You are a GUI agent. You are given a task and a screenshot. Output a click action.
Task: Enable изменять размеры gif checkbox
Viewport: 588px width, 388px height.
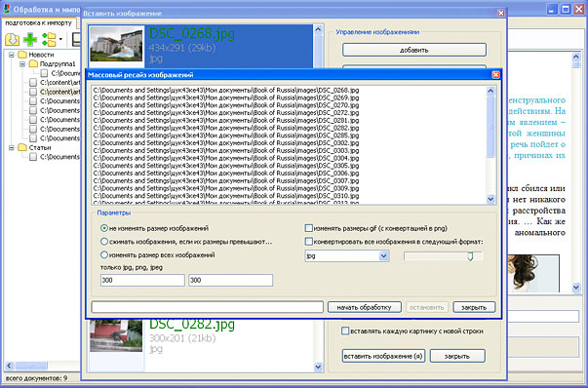click(308, 228)
